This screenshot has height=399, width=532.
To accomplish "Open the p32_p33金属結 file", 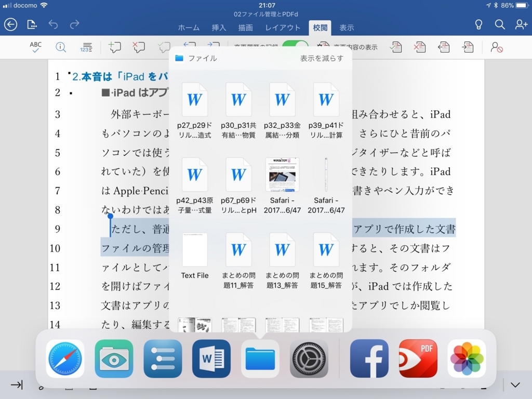I will pos(282,111).
